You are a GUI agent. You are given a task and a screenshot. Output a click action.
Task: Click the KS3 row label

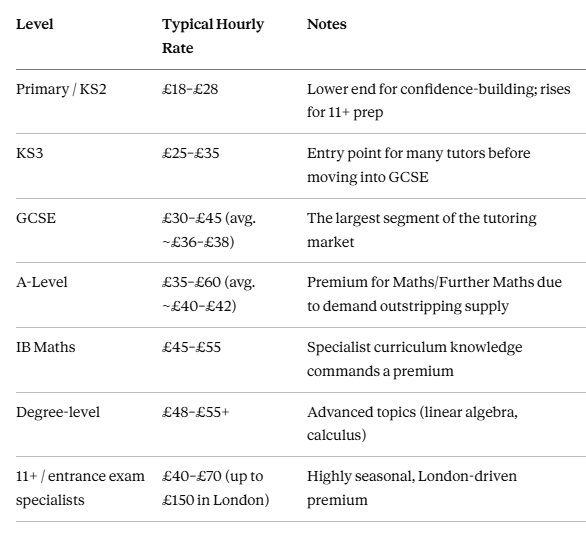(30, 153)
